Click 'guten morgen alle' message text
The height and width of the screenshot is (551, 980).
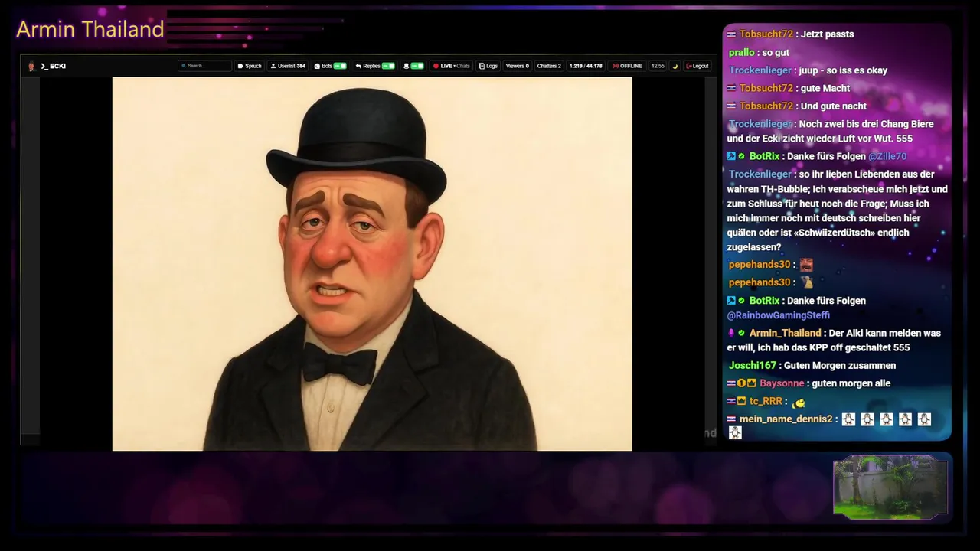point(851,383)
